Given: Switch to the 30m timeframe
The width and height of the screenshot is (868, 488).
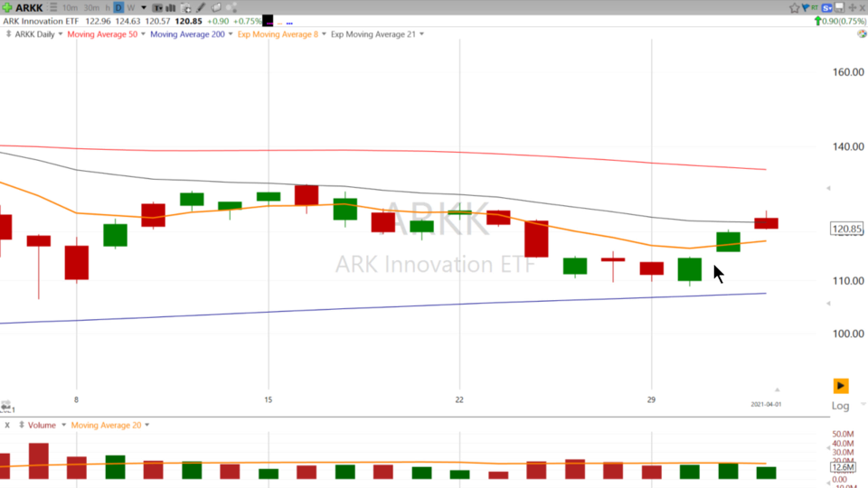Looking at the screenshot, I should (x=92, y=8).
